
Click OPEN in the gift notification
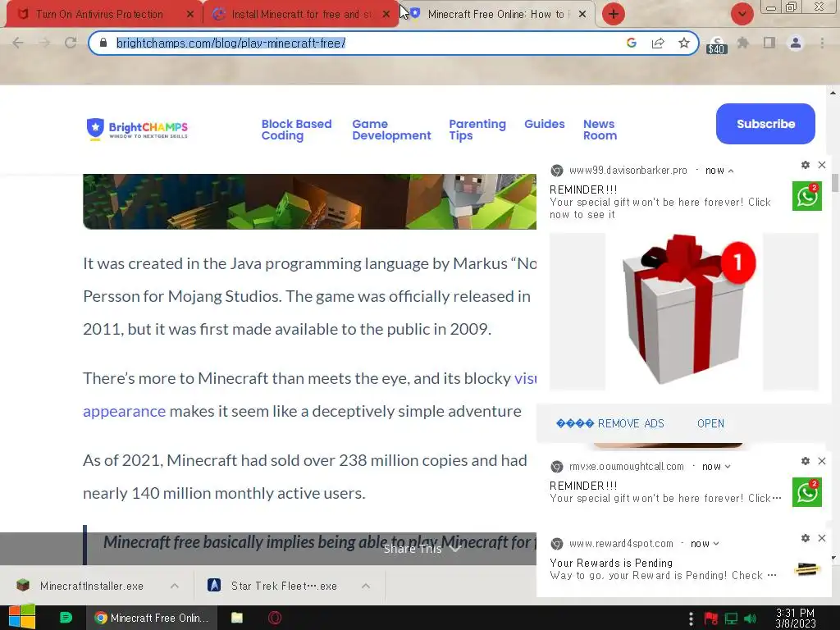710,424
